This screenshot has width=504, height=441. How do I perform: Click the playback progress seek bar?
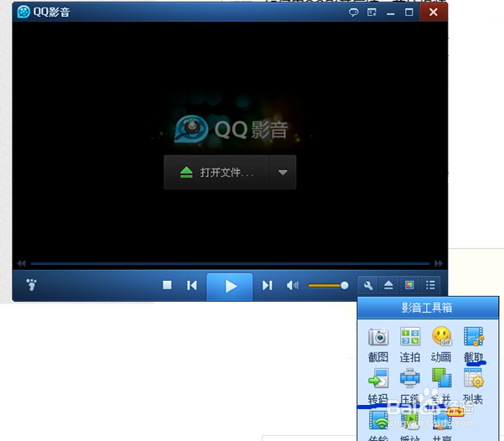point(230,263)
